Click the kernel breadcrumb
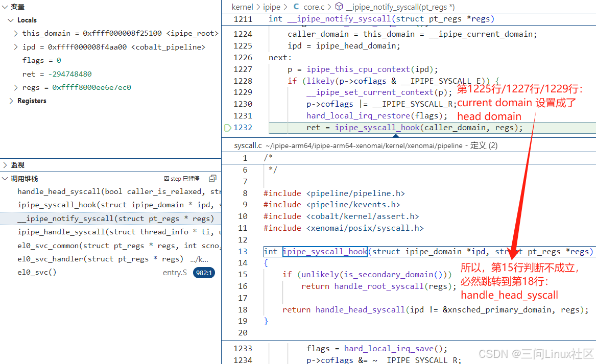Screen dimensions: 596x364 [x=242, y=7]
